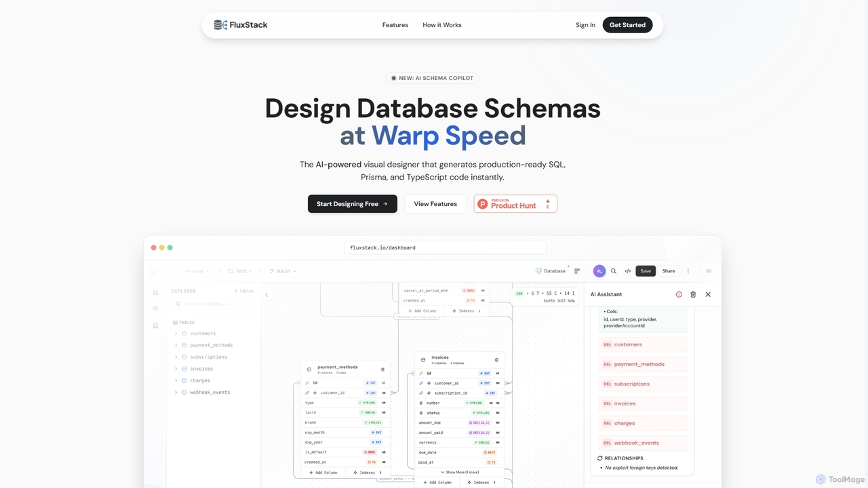Click the View Features button

tap(435, 204)
